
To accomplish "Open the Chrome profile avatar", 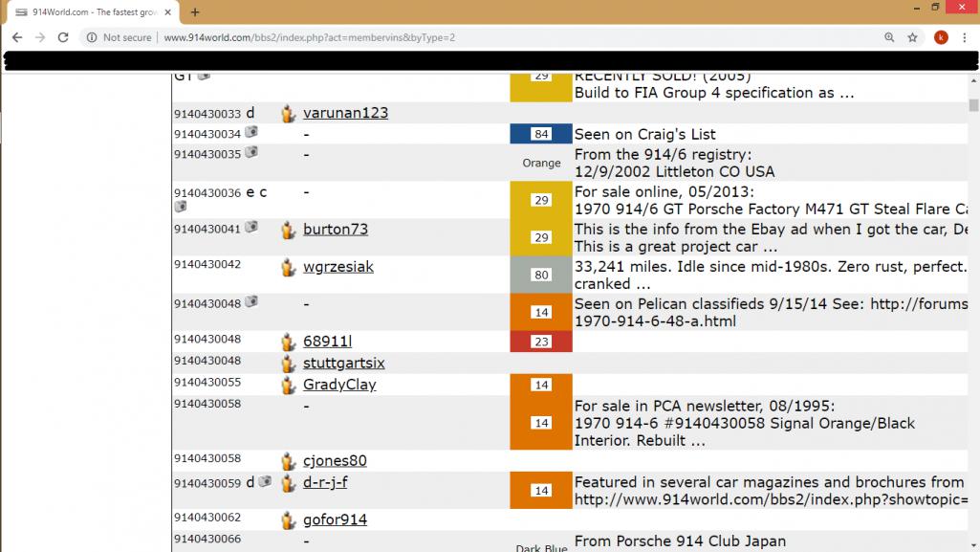I will coord(941,37).
